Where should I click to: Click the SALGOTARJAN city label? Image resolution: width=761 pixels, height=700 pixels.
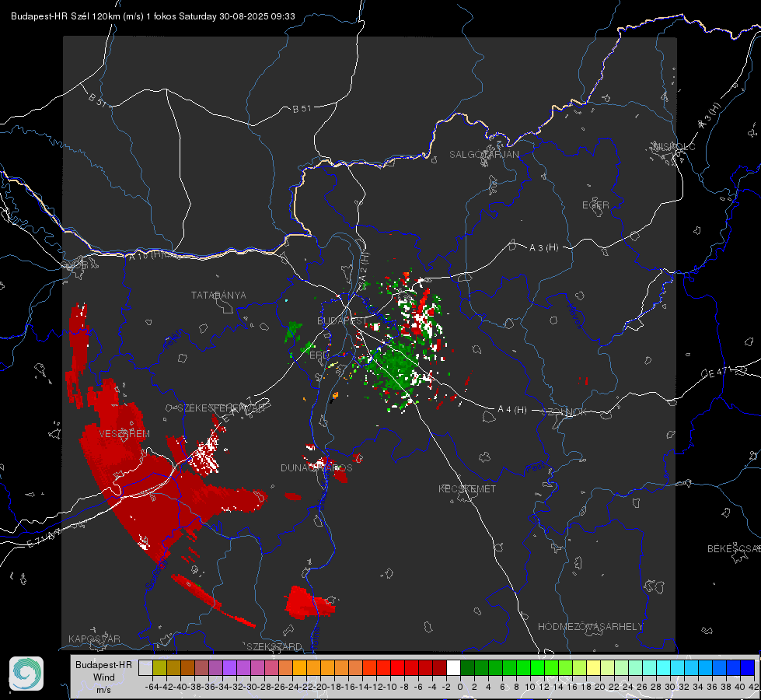pos(483,155)
